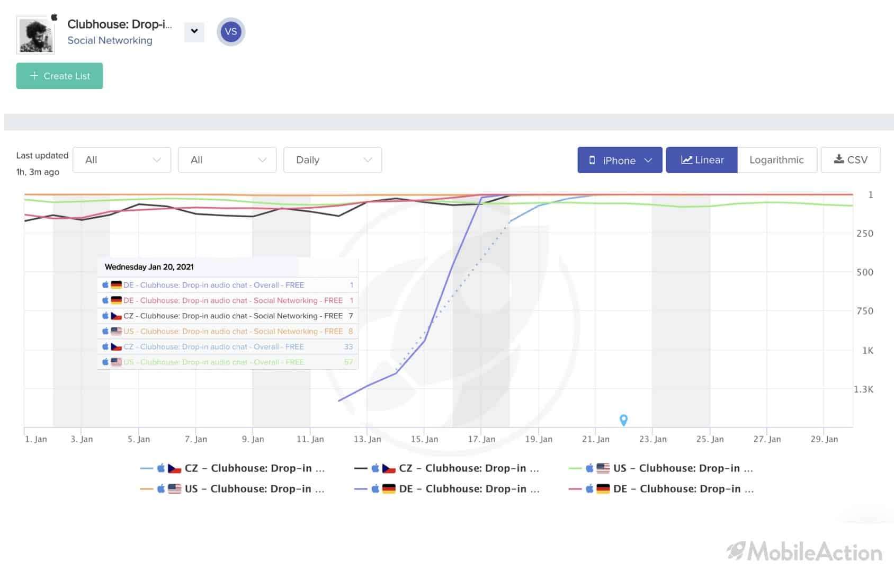Toggle CZ light-blue series in legend
Image resolution: width=894 pixels, height=588 pixels.
click(233, 468)
